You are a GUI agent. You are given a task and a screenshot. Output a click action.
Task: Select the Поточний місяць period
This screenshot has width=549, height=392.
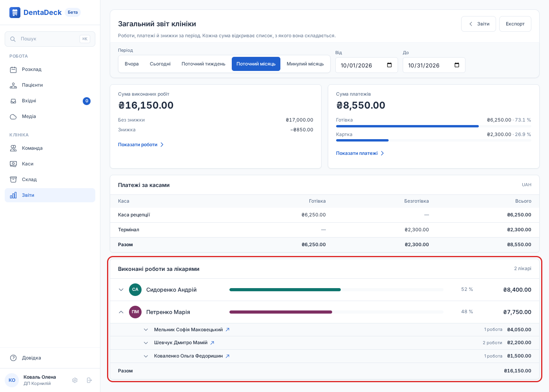[256, 64]
